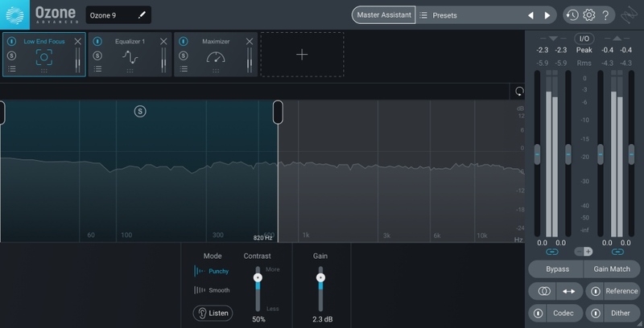Viewport: 644px width, 328px height.
Task: Solo the Equalizer 1 module
Action: pos(97,55)
